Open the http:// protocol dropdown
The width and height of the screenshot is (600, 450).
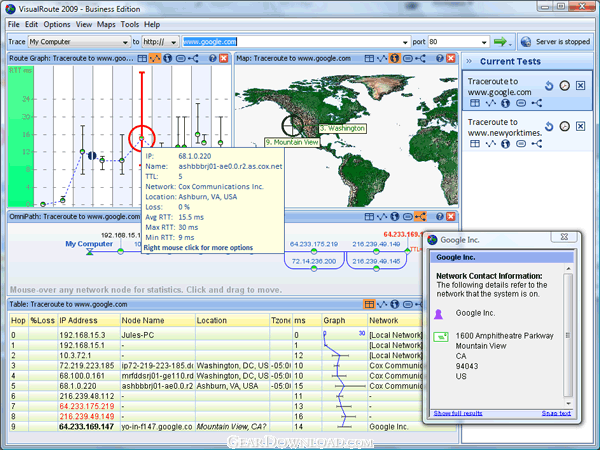(x=173, y=42)
